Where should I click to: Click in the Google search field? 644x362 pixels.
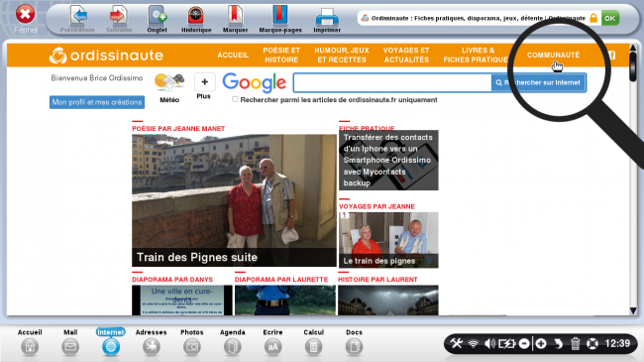click(392, 82)
